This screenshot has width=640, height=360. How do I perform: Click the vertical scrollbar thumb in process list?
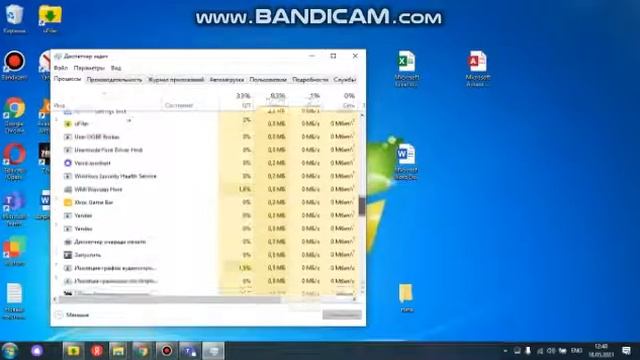pos(362,205)
